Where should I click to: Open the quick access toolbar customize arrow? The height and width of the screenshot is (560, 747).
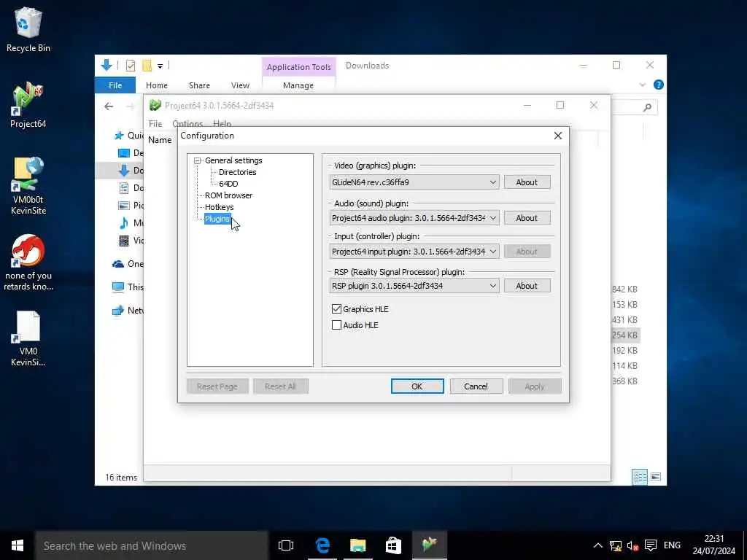[x=160, y=66]
